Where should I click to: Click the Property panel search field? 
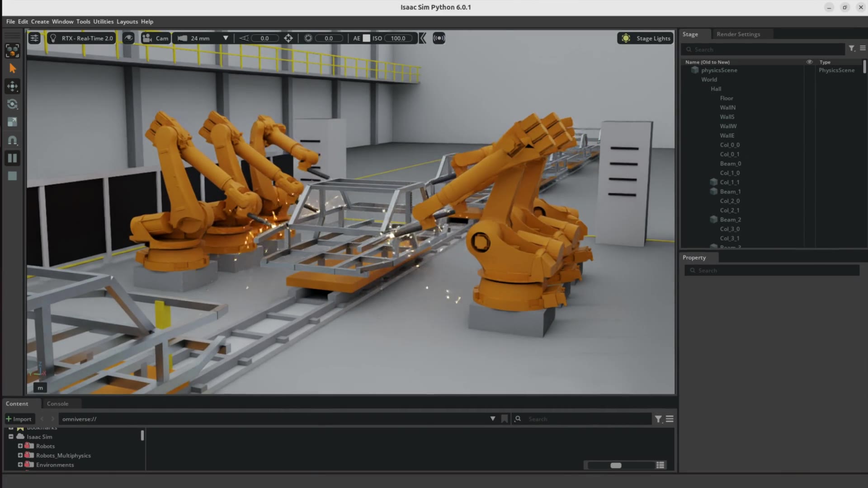pyautogui.click(x=772, y=271)
